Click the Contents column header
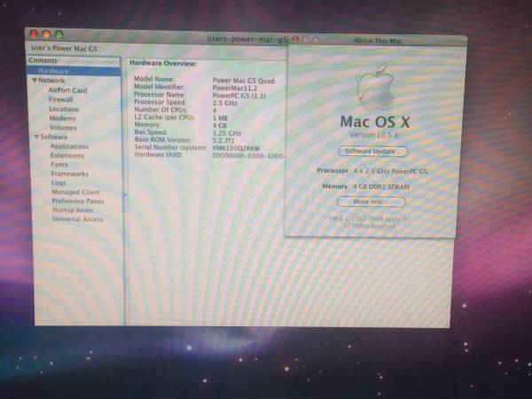Viewport: 532px width, 399px height. tap(74, 60)
